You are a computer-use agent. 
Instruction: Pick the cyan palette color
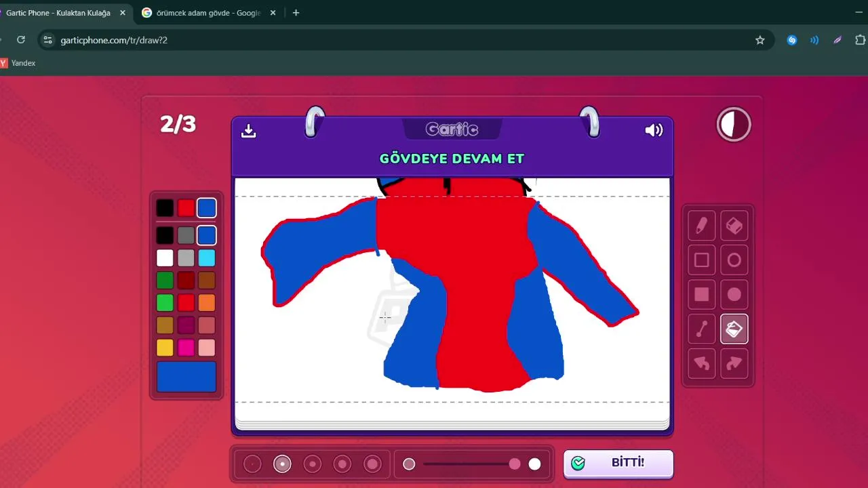click(x=207, y=258)
